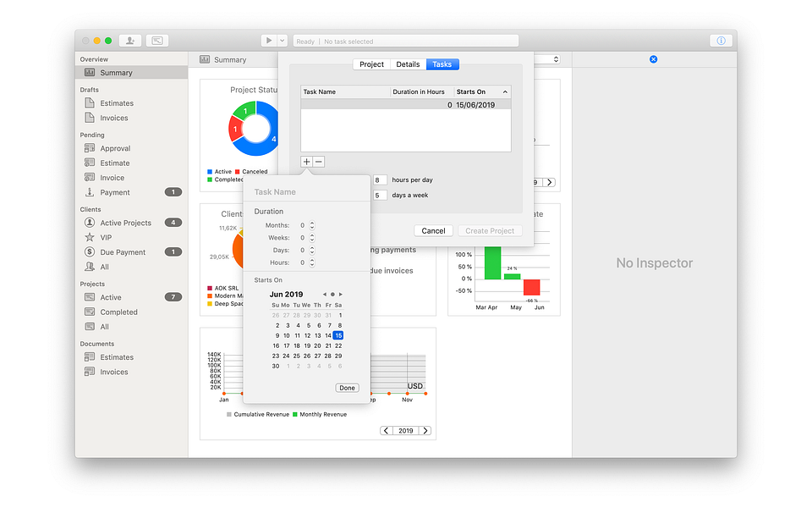Click the Create Project button

pyautogui.click(x=490, y=230)
